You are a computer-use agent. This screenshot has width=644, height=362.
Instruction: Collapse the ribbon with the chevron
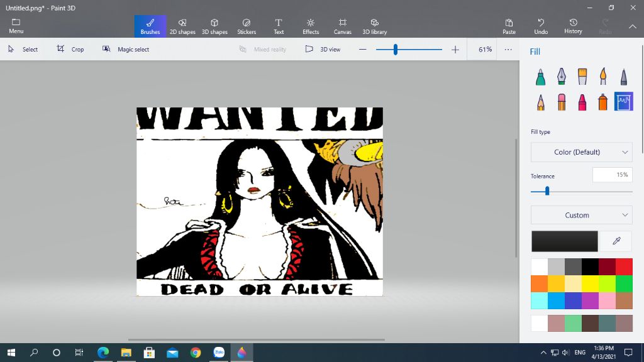[x=633, y=26]
